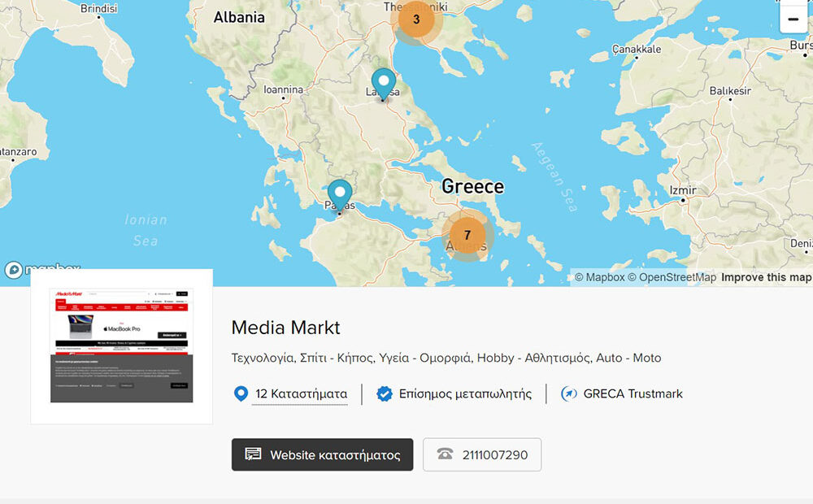
Task: Click the store categories text starting with Τεχνολογία
Action: (x=446, y=358)
